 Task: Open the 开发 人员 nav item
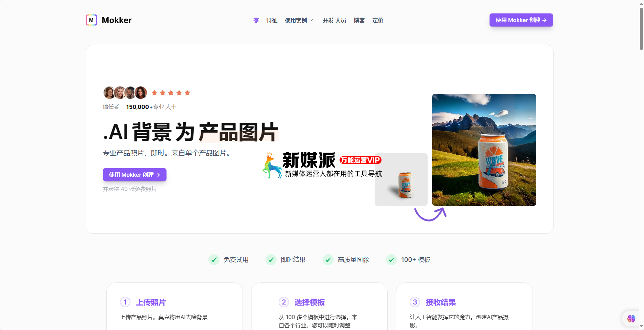coord(334,20)
